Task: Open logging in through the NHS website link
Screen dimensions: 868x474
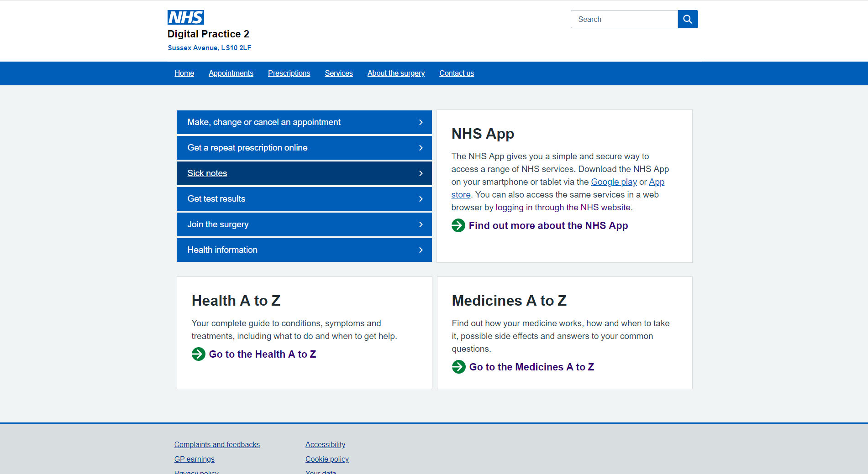Action: (563, 208)
